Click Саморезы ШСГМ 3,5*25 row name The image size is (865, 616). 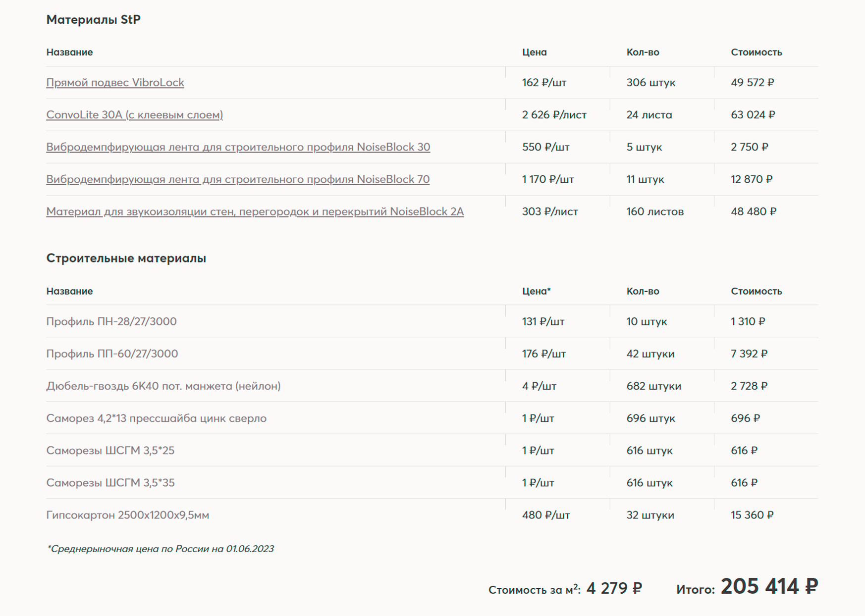click(x=110, y=451)
